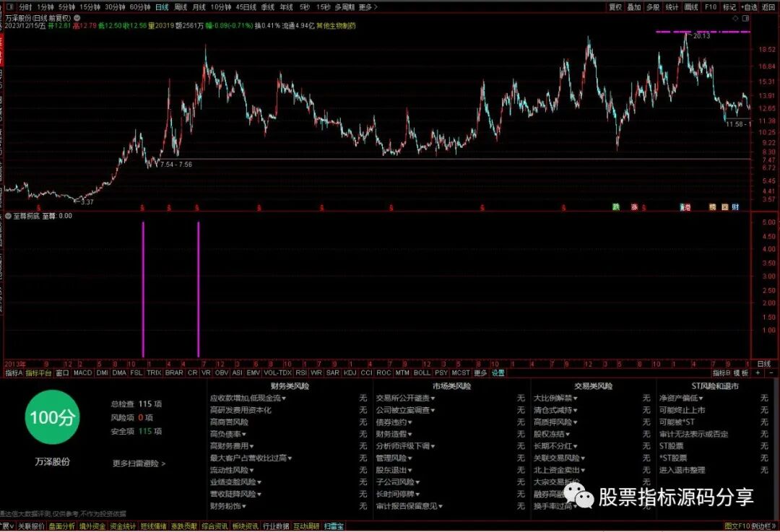Viewport: 780px width, 532px height.
Task: Click the green 跌 marker on chart
Action: pos(616,207)
